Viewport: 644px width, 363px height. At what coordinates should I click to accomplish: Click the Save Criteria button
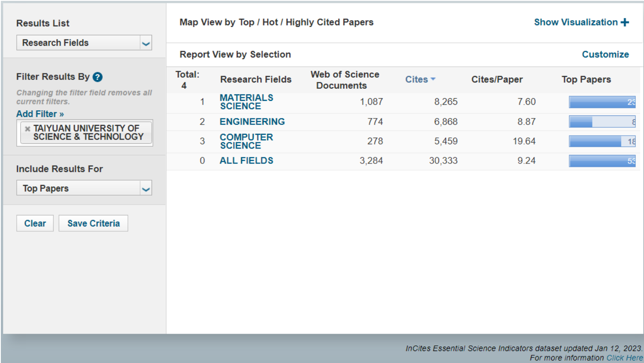[x=93, y=224]
